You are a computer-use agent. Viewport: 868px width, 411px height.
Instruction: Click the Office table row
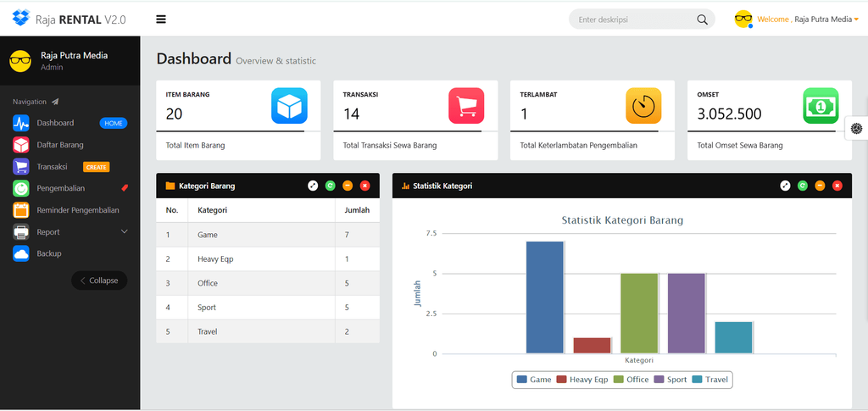(x=268, y=283)
